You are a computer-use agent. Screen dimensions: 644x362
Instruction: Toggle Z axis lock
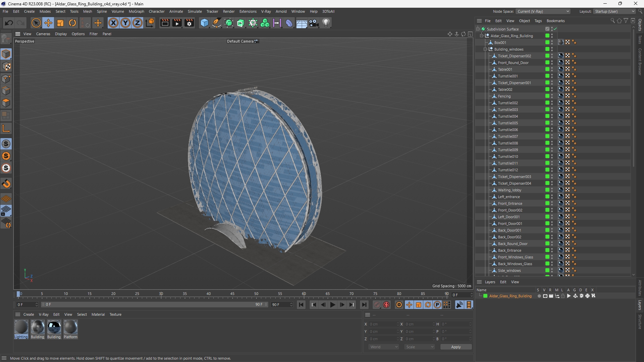tap(138, 23)
